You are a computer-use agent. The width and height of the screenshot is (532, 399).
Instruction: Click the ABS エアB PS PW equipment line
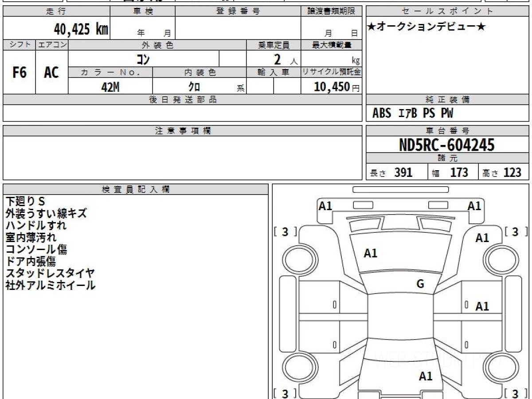(413, 113)
